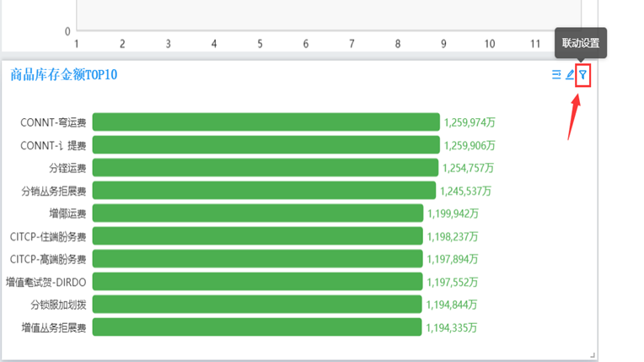Select the bar valued 1,197,894万

pyautogui.click(x=257, y=259)
